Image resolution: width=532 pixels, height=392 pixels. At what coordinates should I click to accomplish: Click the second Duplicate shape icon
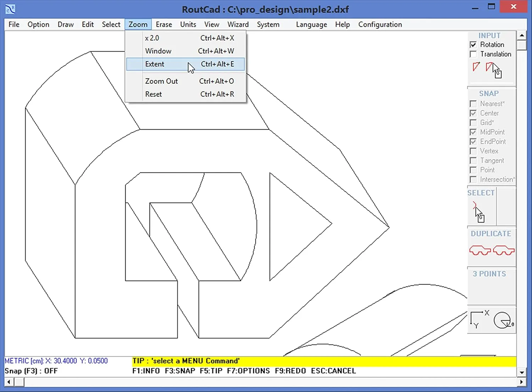[x=504, y=250]
